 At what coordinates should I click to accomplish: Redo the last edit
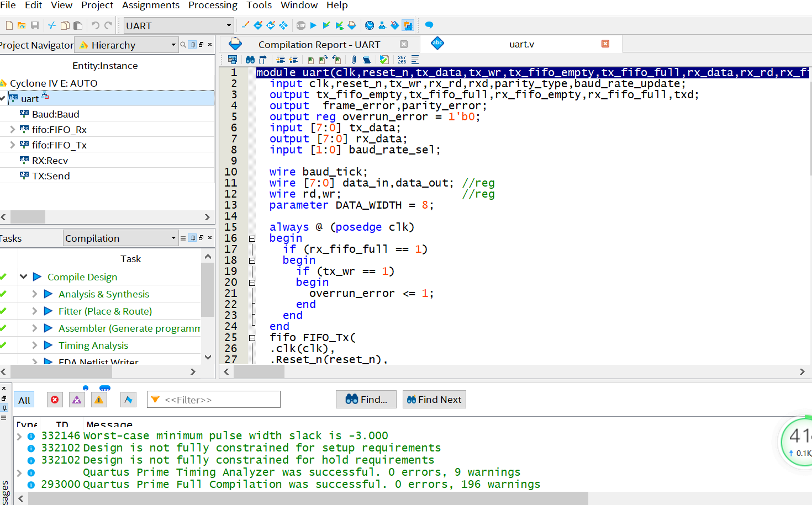(108, 25)
